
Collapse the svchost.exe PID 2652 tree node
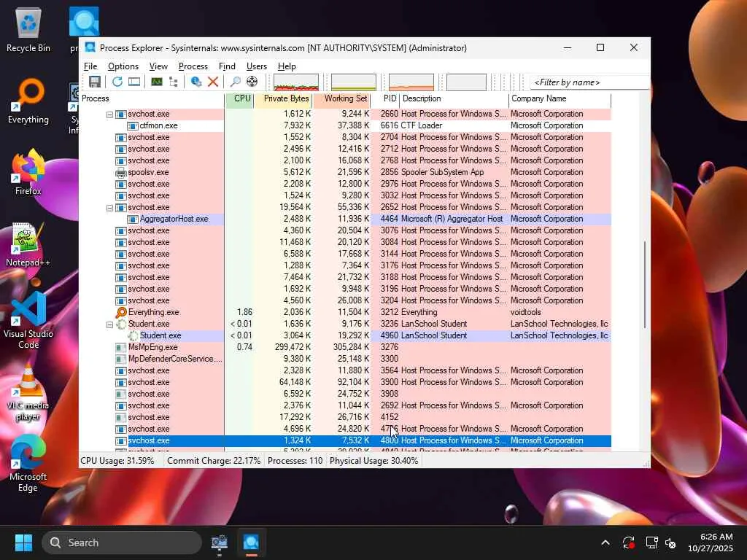109,208
